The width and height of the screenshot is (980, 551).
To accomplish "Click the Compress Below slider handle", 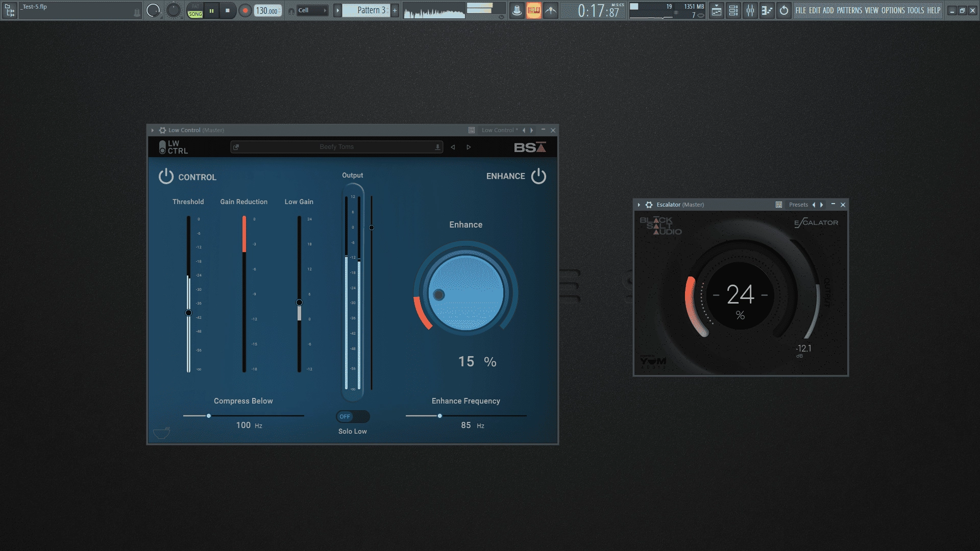I will click(208, 416).
